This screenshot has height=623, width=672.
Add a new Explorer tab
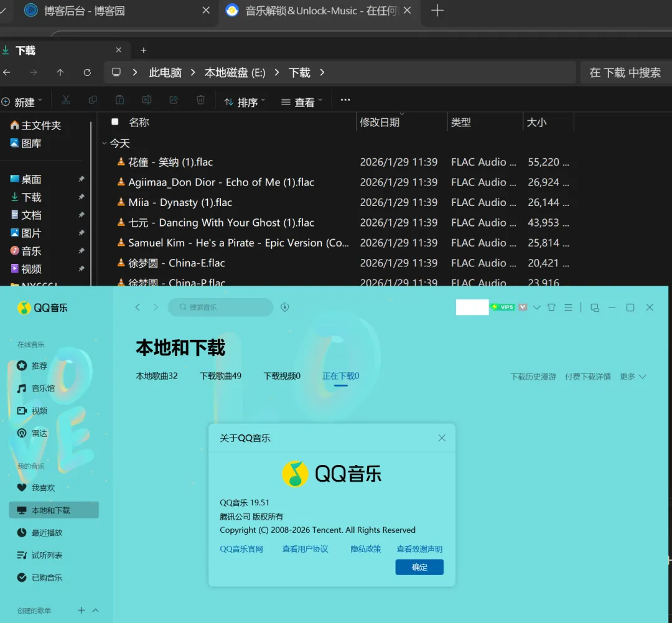coord(144,50)
